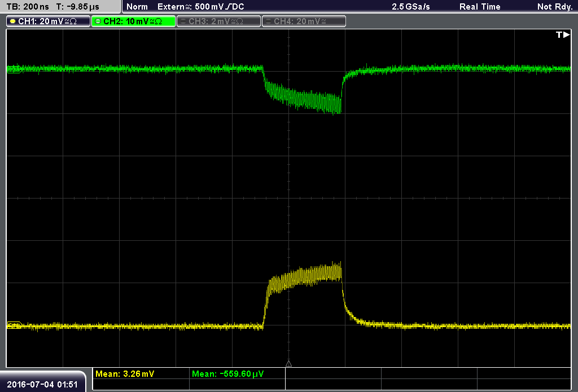Click the trigger time triangle at grid bottom
Image resolution: width=578 pixels, height=392 pixels.
coord(288,363)
